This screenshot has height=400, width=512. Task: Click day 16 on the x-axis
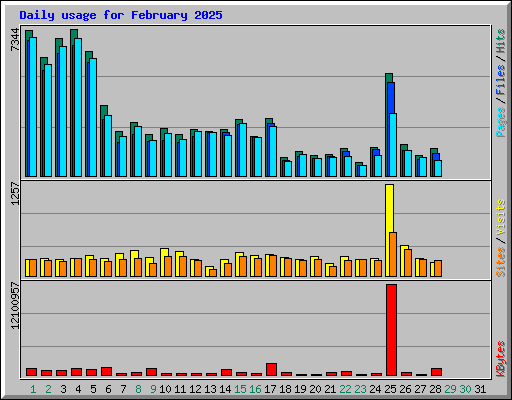pos(255,389)
